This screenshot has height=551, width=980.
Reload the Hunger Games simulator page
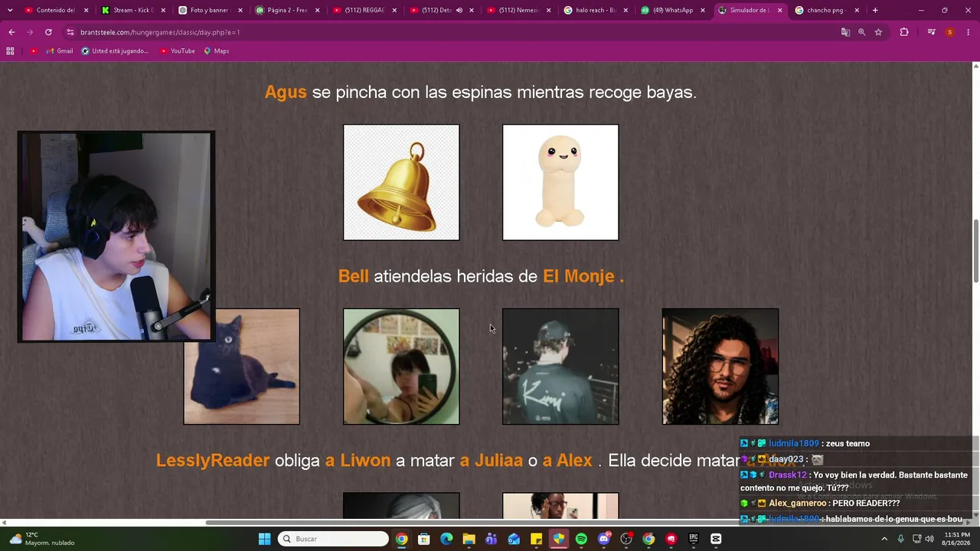tap(48, 32)
